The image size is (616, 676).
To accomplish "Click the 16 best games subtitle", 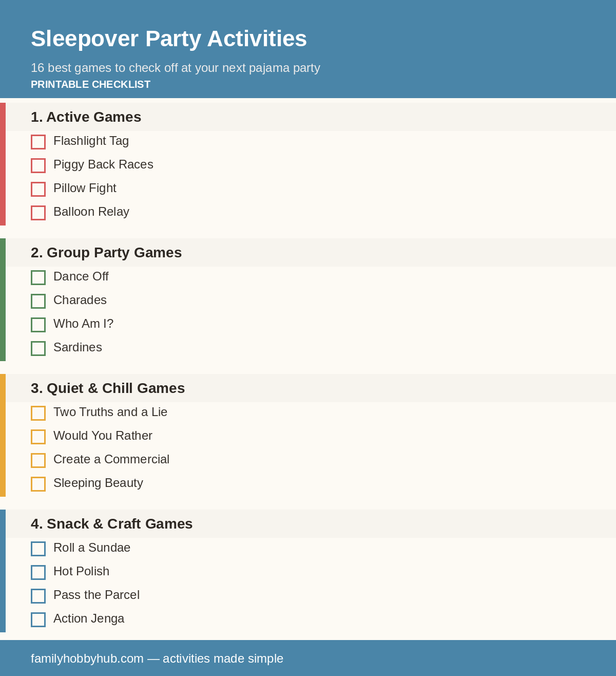I will coord(176,68).
